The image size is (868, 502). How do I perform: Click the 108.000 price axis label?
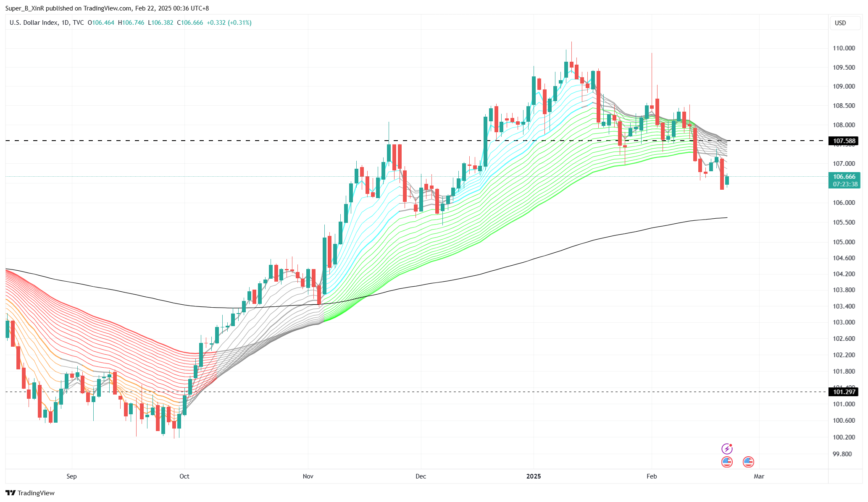coord(844,125)
